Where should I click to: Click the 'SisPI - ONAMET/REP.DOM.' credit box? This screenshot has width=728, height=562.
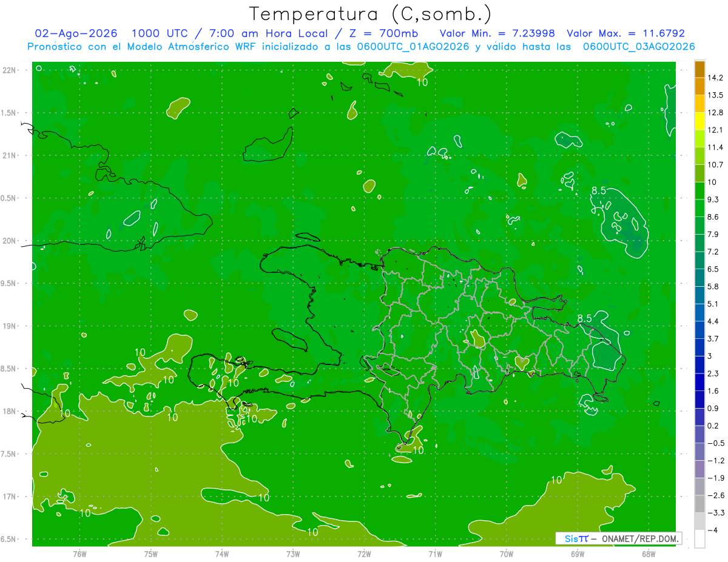pos(618,538)
